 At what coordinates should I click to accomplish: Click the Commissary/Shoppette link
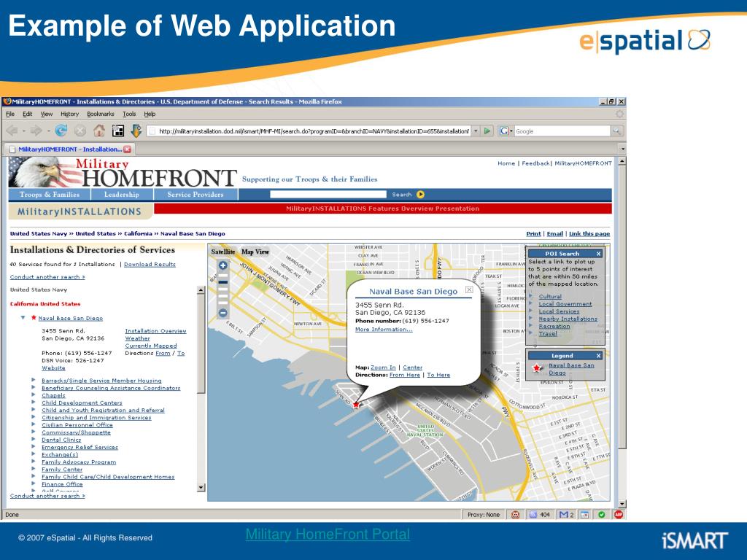pos(76,432)
